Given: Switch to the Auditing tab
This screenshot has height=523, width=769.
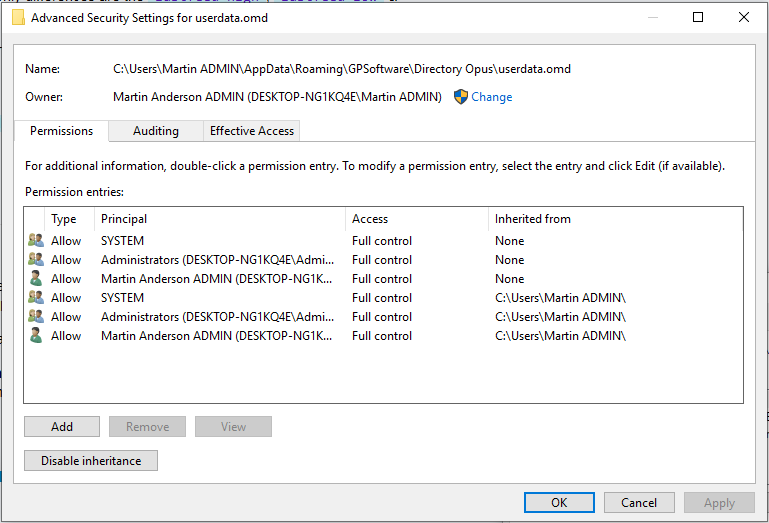Looking at the screenshot, I should pos(156,131).
